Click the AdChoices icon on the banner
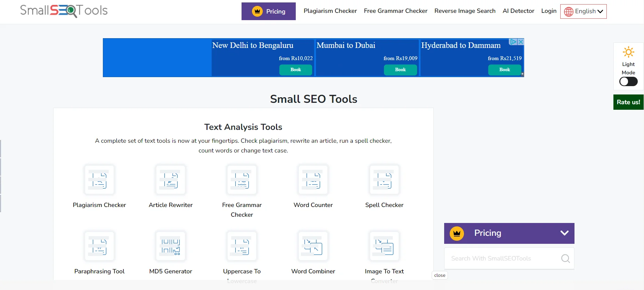644x290 pixels. pos(513,42)
